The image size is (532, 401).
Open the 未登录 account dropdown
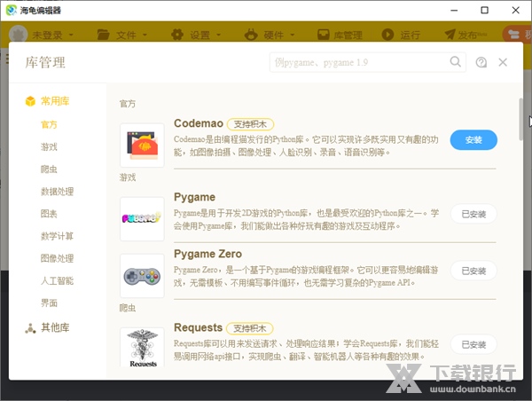[x=52, y=35]
